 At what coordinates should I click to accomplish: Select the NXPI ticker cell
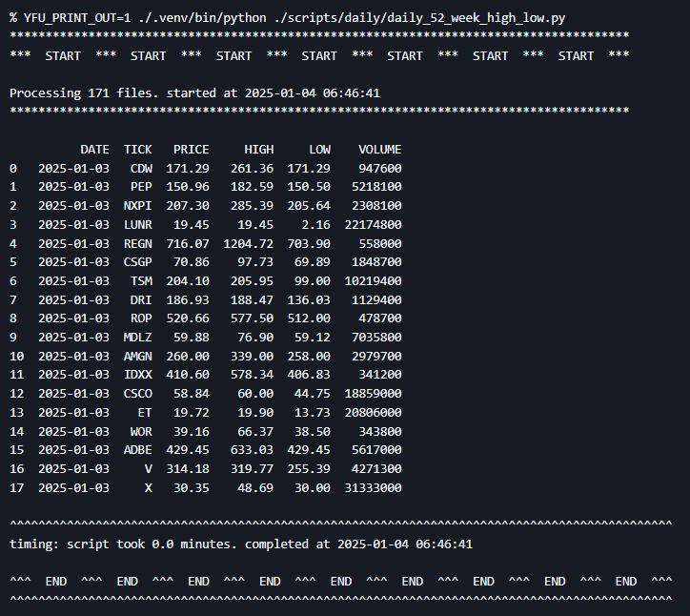tap(138, 206)
